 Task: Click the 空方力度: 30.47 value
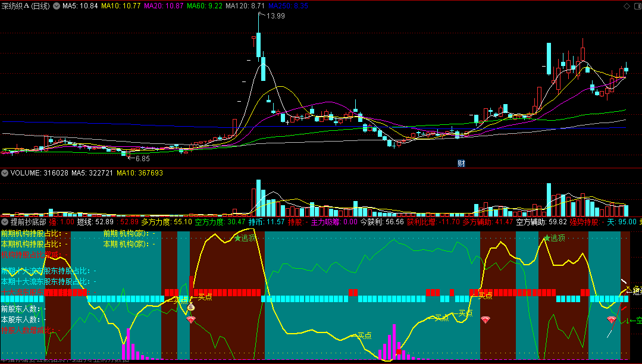220,222
